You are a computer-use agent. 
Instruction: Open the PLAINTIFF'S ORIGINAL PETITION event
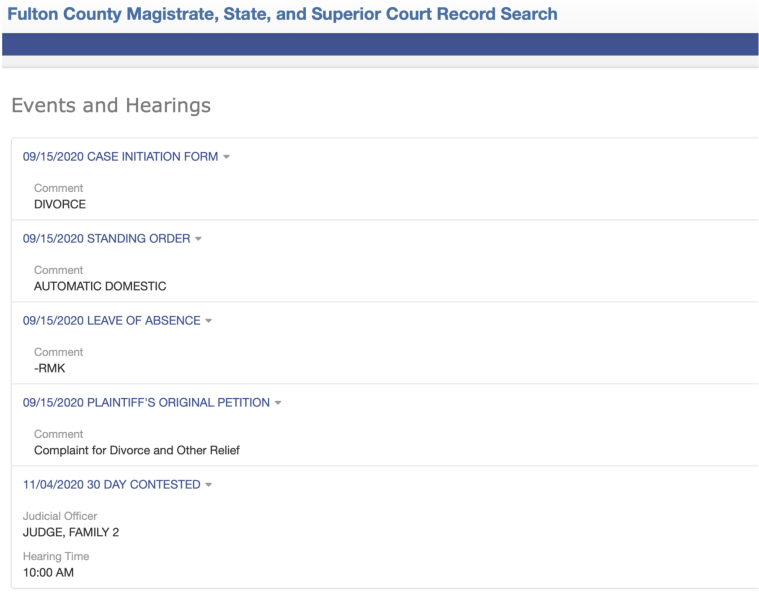[x=146, y=402]
